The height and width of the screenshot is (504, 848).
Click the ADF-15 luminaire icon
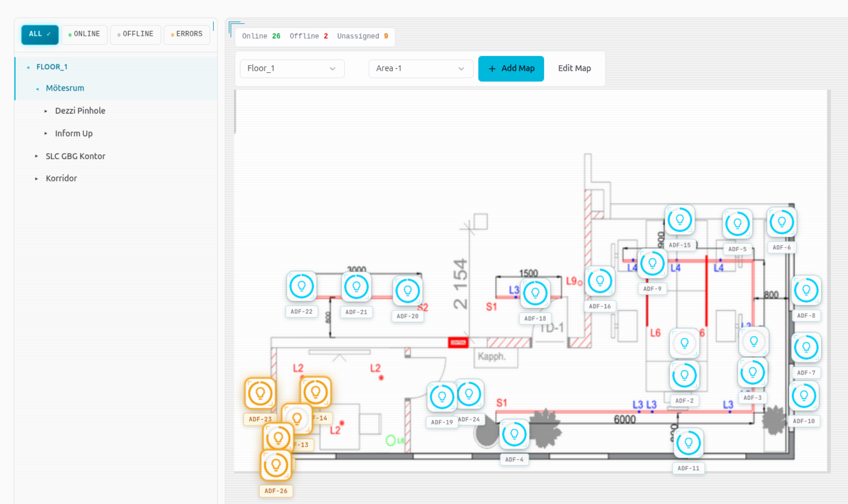tap(680, 220)
